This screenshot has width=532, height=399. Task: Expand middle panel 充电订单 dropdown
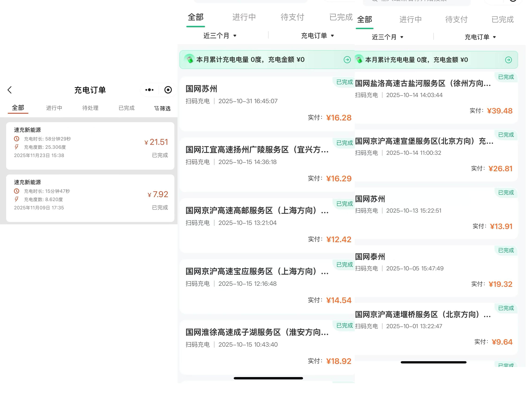click(x=317, y=36)
